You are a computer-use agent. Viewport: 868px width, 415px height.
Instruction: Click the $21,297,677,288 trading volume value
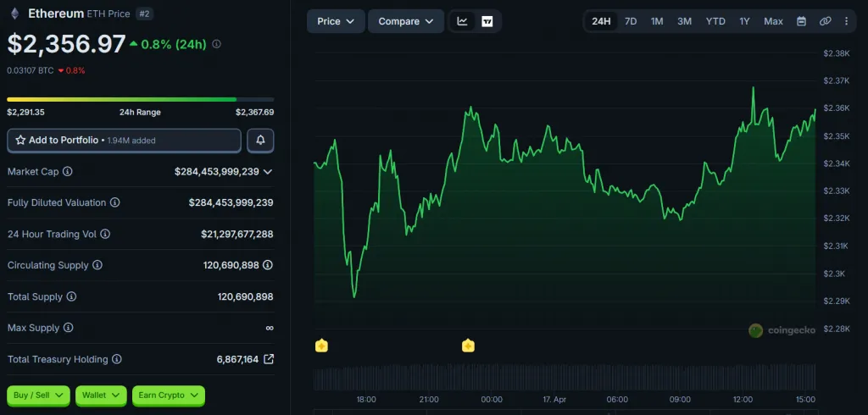click(237, 234)
